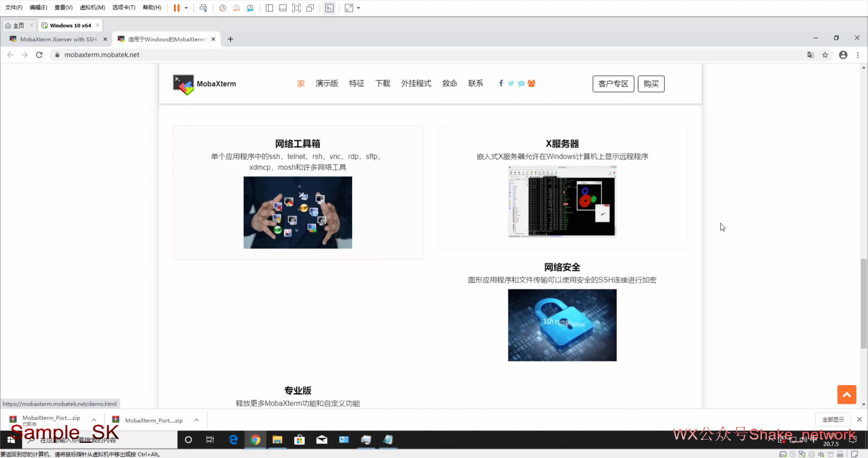The width and height of the screenshot is (868, 458).
Task: Click the 全部显示 show all downloads button
Action: coord(833,420)
